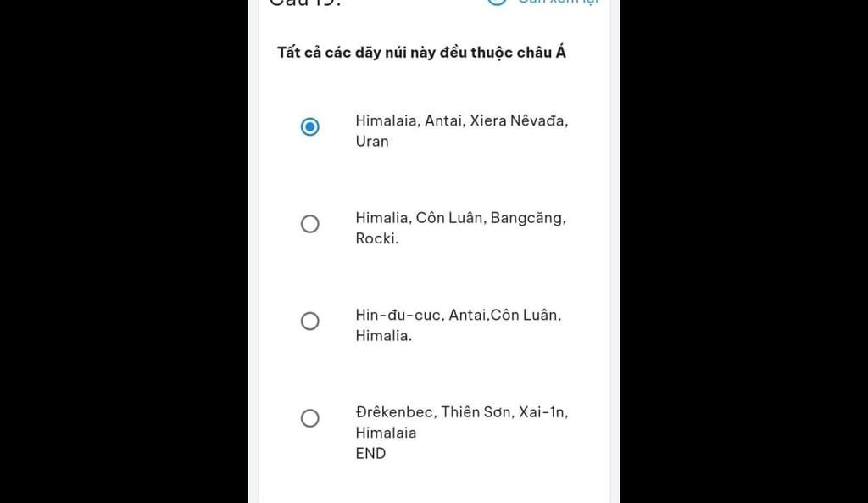Click the cut-off question number heading at top
This screenshot has height=503, width=868.
click(x=305, y=3)
